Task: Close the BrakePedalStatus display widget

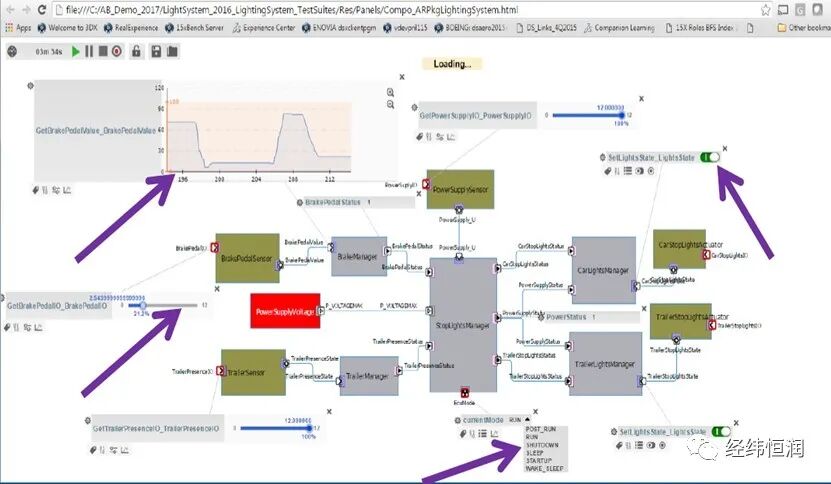Action: click(x=419, y=193)
